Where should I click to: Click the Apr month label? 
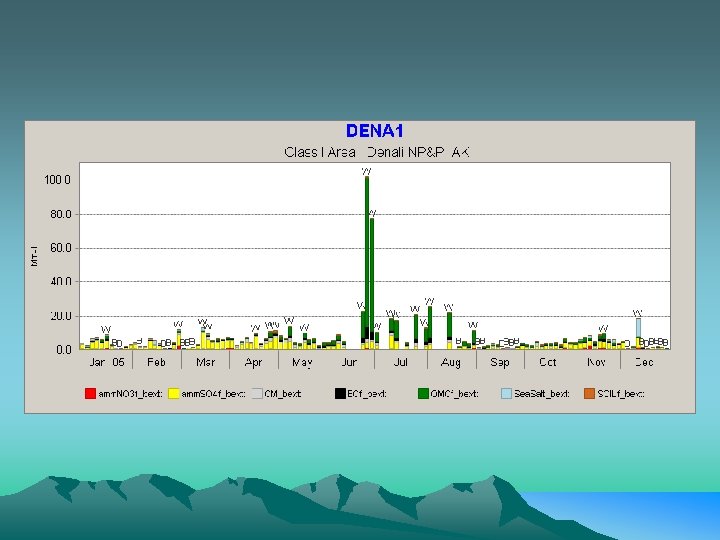point(253,362)
